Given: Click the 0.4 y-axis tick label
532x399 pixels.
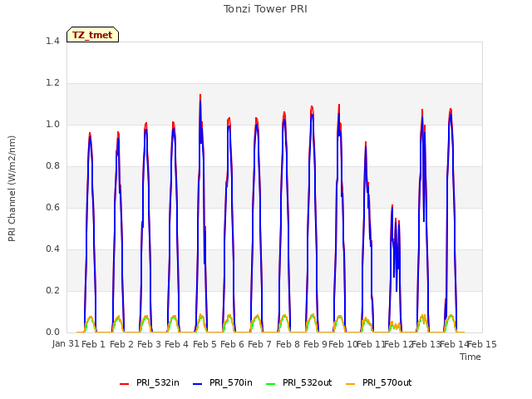Looking at the screenshot, I should [52, 249].
